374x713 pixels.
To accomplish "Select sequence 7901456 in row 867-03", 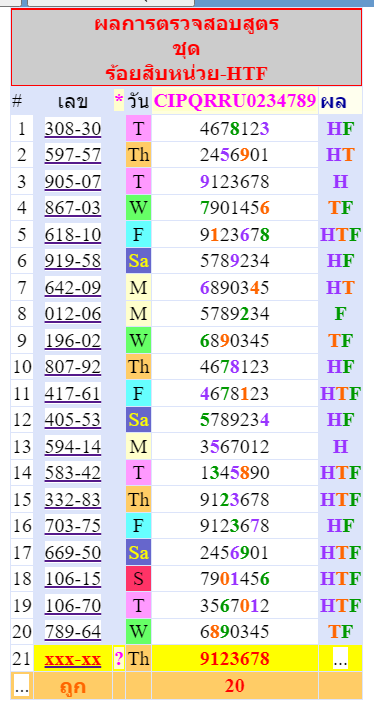I will pyautogui.click(x=235, y=208).
